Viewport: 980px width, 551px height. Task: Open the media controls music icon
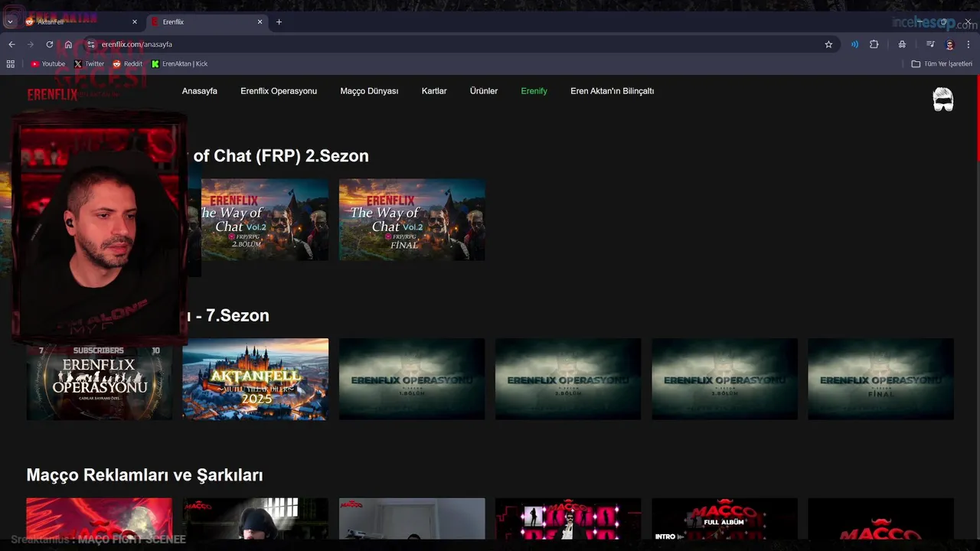[930, 44]
